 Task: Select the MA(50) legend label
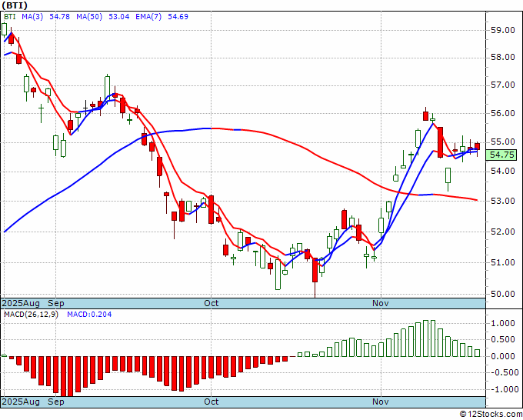[89, 16]
